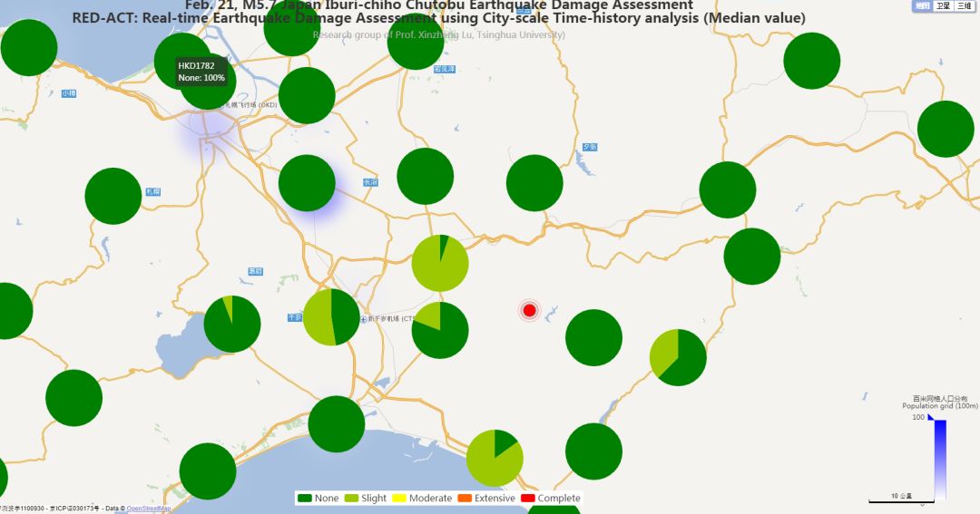Click the red earthquake epicenter marker
This screenshot has height=514, width=980.
pos(529,311)
